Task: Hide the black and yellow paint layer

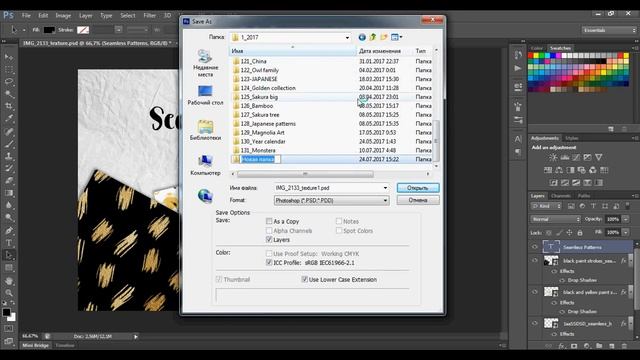Action: pos(535,292)
